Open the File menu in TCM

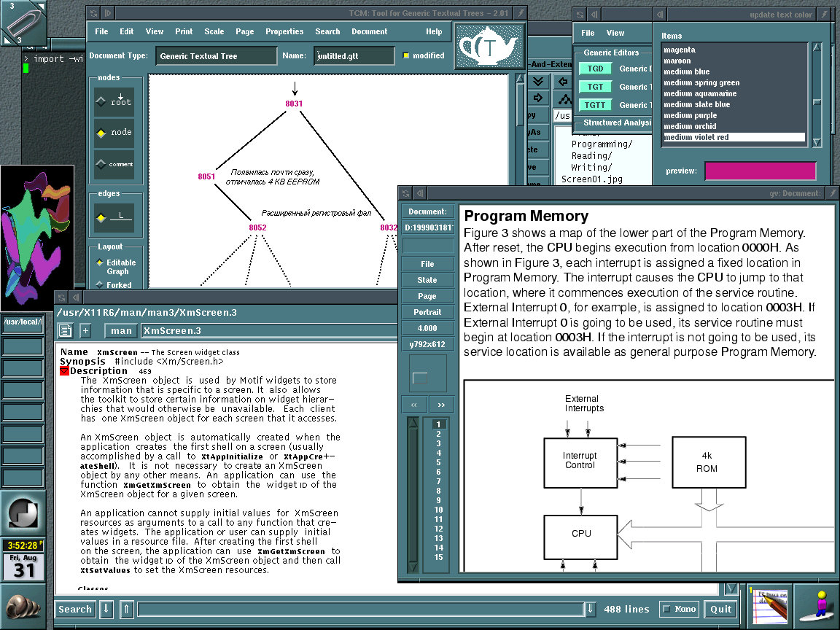click(x=101, y=31)
